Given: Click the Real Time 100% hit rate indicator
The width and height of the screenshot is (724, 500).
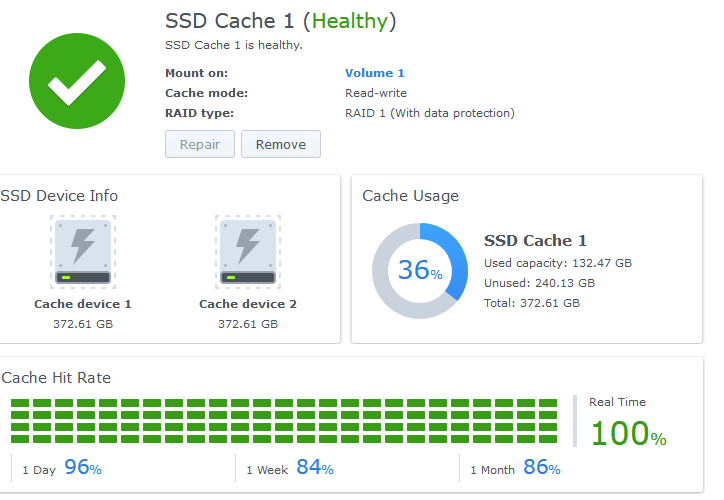Looking at the screenshot, I should tap(628, 422).
